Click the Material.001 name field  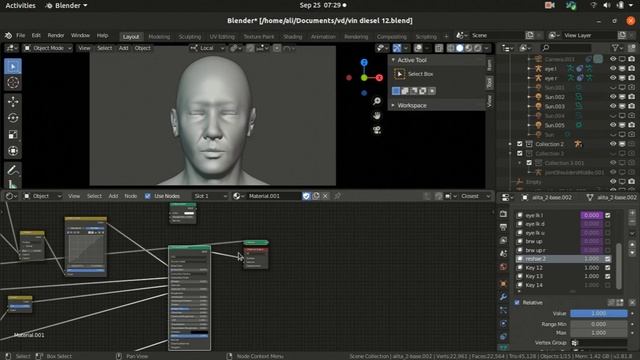coord(273,196)
